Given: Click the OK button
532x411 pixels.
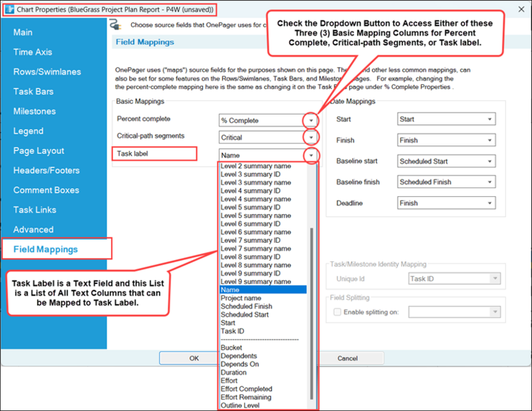Looking at the screenshot, I should (x=189, y=358).
